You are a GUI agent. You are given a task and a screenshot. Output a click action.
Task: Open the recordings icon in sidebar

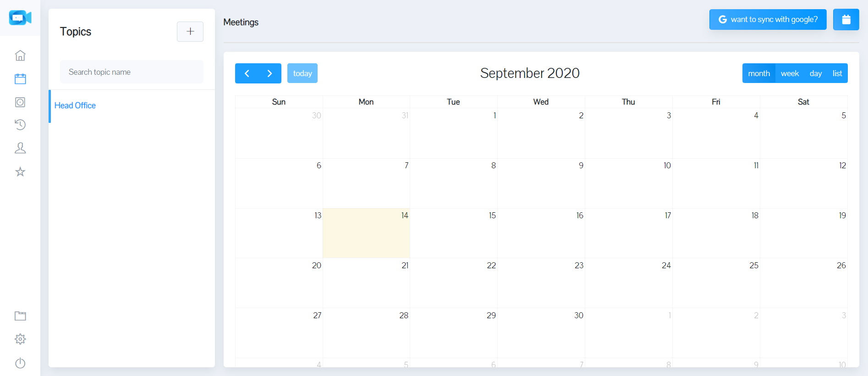(20, 102)
